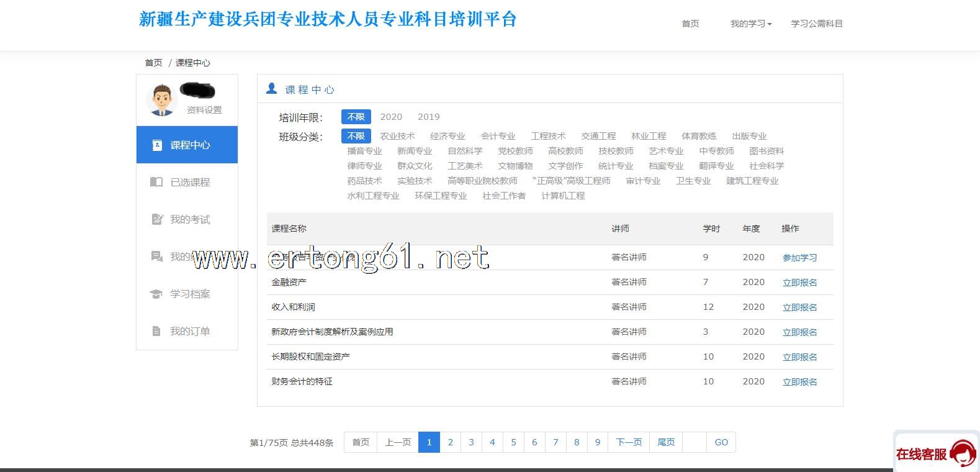Click the page number input box

694,442
